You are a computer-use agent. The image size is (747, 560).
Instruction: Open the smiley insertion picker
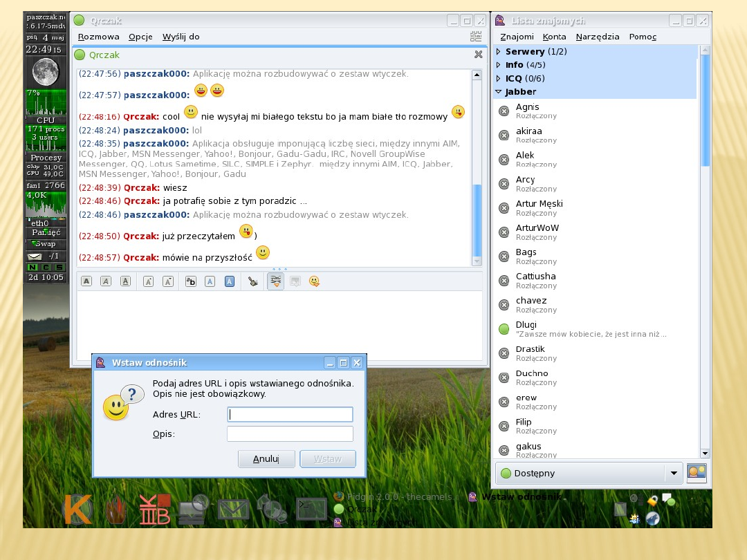pos(315,281)
